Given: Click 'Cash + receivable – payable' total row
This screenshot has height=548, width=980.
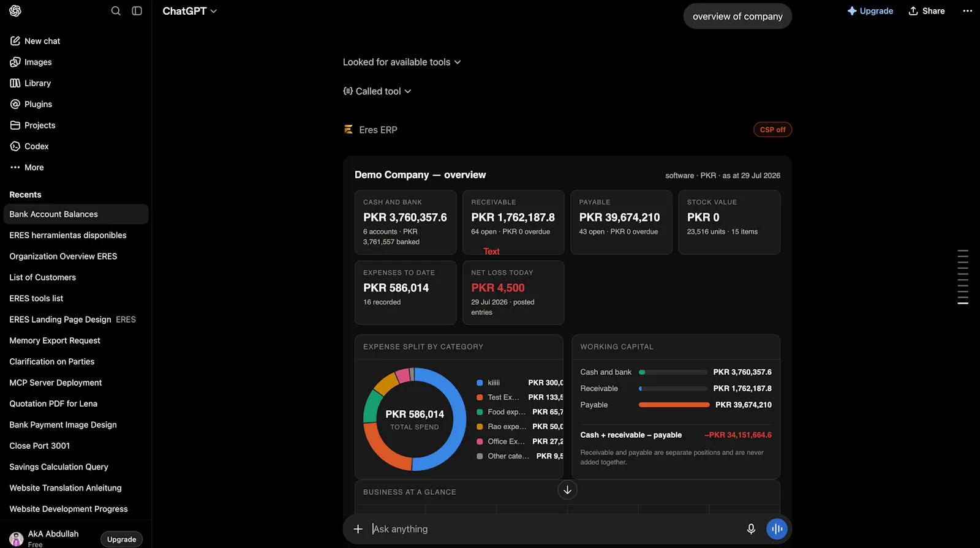Looking at the screenshot, I should click(676, 435).
